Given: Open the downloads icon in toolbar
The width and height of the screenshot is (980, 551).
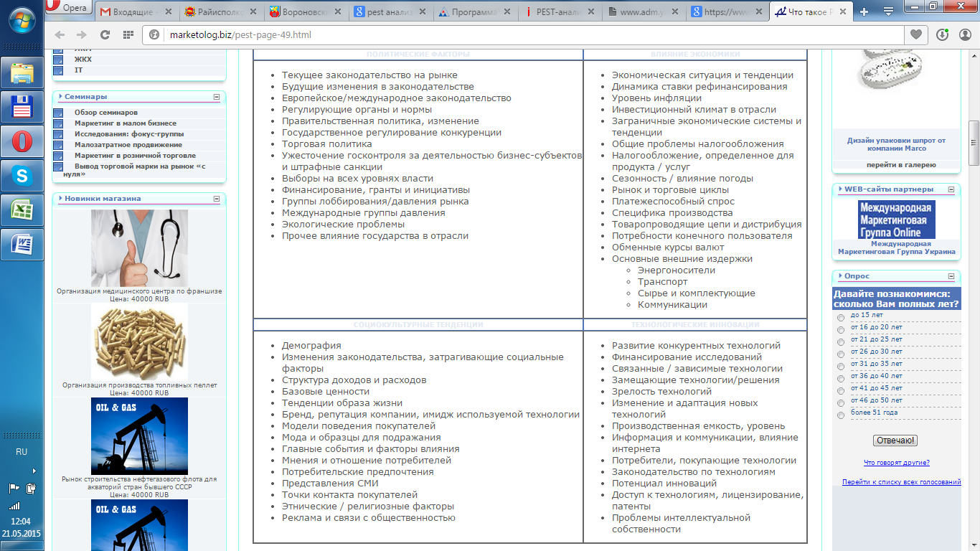Looking at the screenshot, I should [941, 34].
